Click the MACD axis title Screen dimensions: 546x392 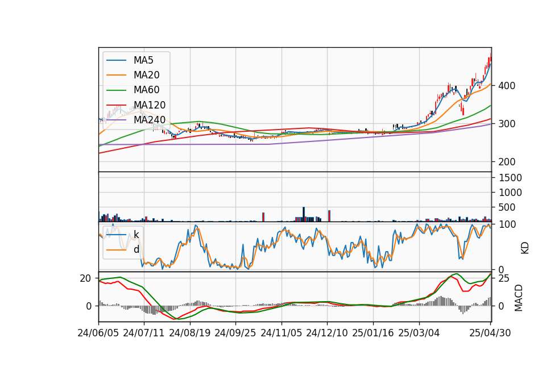coord(519,298)
